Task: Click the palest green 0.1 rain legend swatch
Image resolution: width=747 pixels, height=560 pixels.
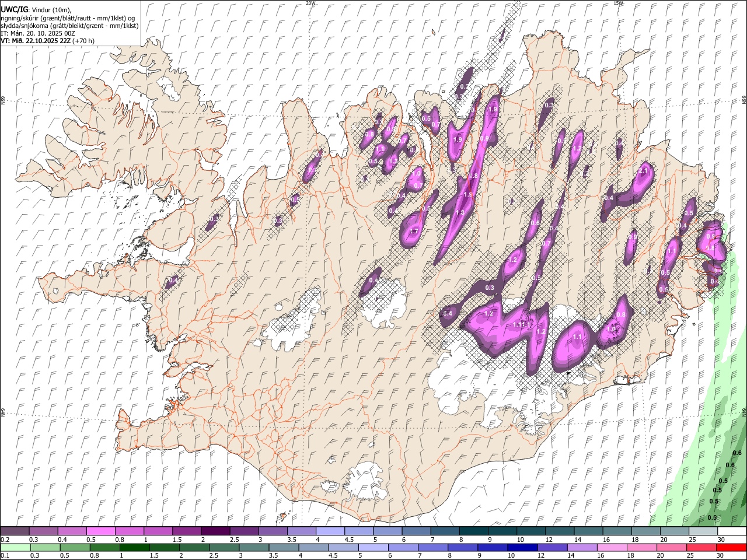Action: pos(16,548)
